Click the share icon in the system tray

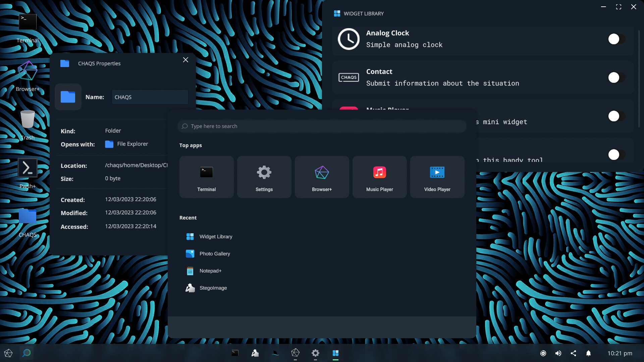(x=573, y=353)
